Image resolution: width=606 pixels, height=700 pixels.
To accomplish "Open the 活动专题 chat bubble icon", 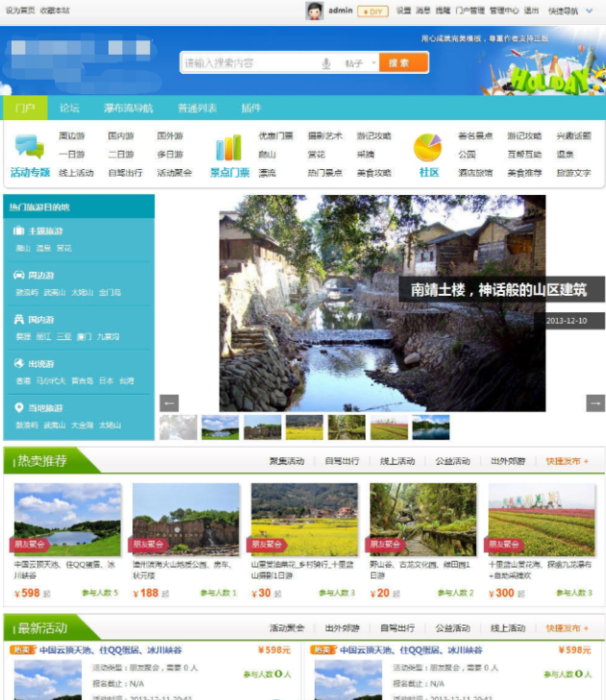I will coord(29,148).
